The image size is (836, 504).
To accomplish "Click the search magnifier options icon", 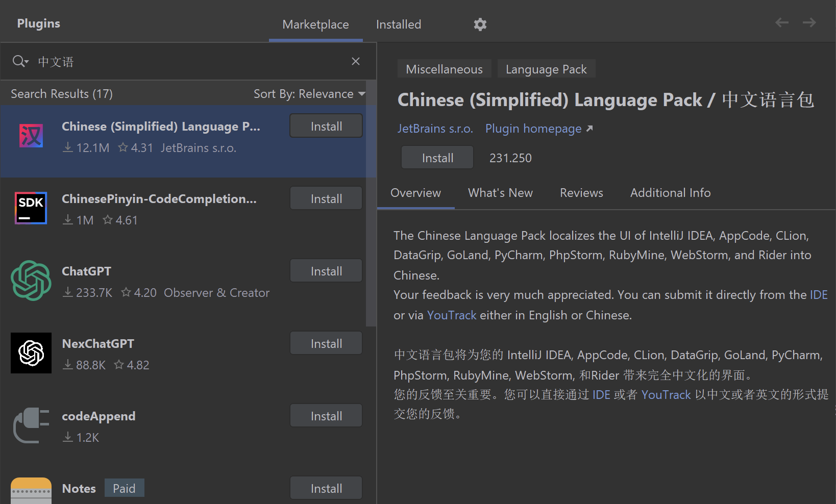I will pyautogui.click(x=20, y=62).
